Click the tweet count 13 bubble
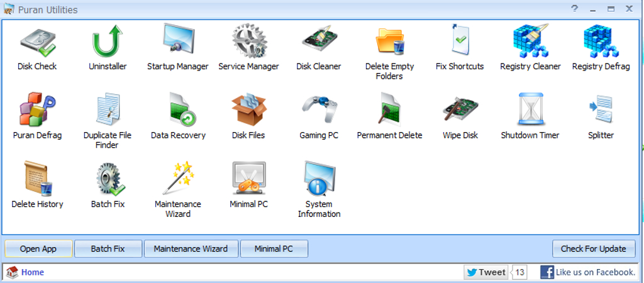This screenshot has height=283, width=644. click(x=519, y=272)
